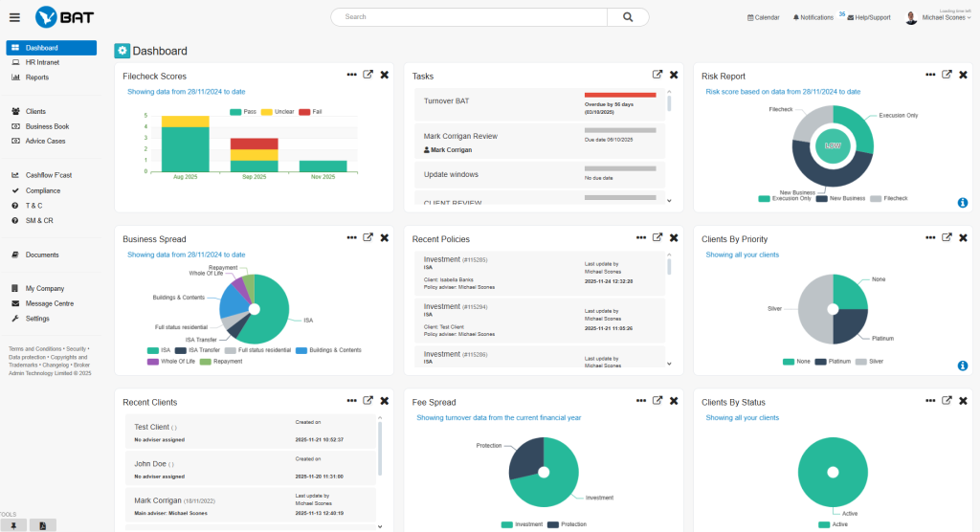
Task: Click the Clients By Priority info icon
Action: [962, 366]
